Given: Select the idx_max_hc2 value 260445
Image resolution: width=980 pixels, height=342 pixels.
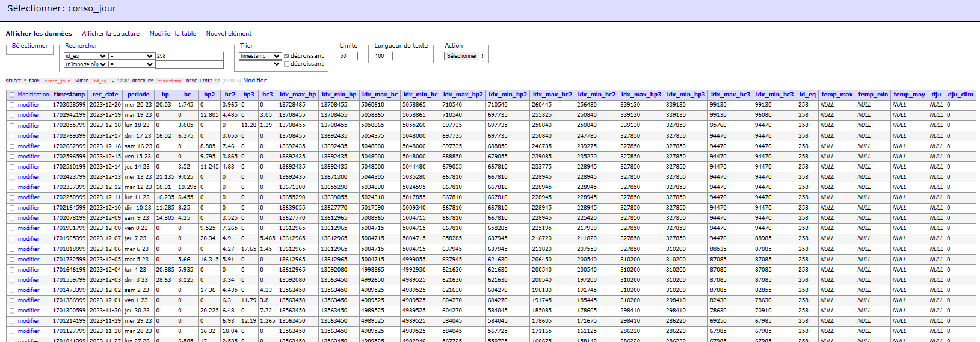Looking at the screenshot, I should (541, 105).
